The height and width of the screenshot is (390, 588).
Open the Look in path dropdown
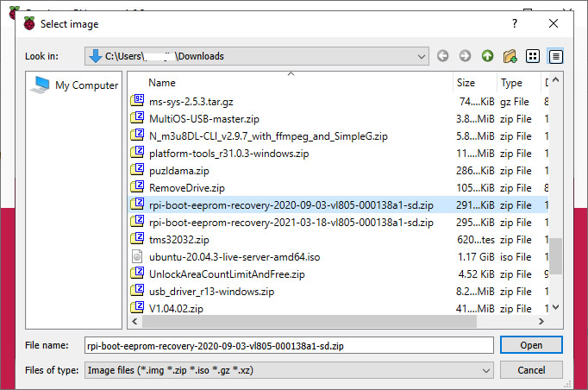421,57
